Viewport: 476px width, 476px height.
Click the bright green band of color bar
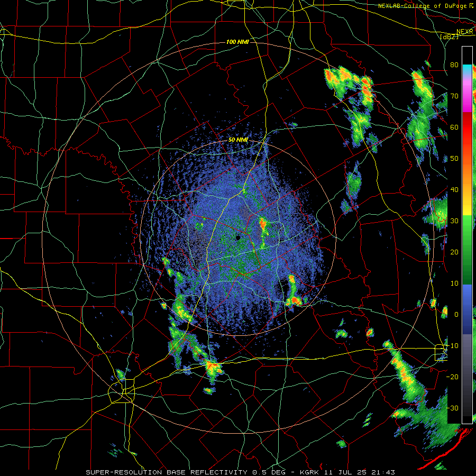pyautogui.click(x=467, y=231)
